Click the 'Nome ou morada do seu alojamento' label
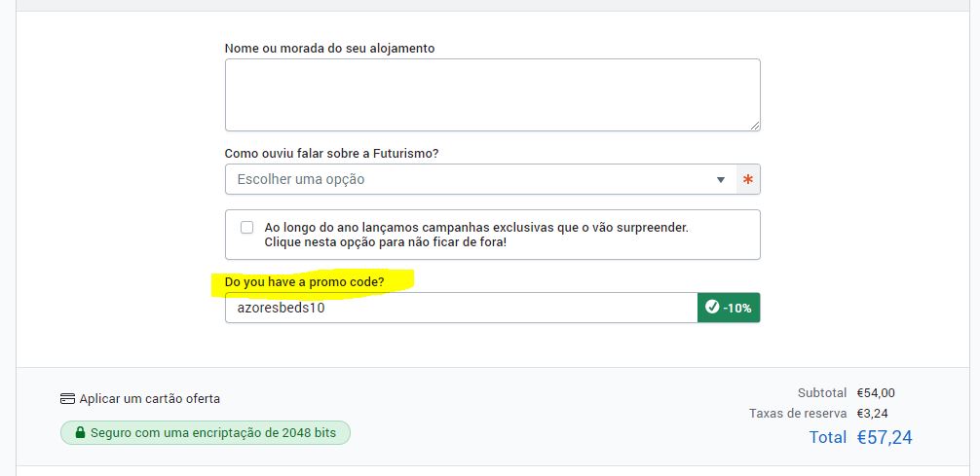Image resolution: width=980 pixels, height=476 pixels. click(x=329, y=48)
